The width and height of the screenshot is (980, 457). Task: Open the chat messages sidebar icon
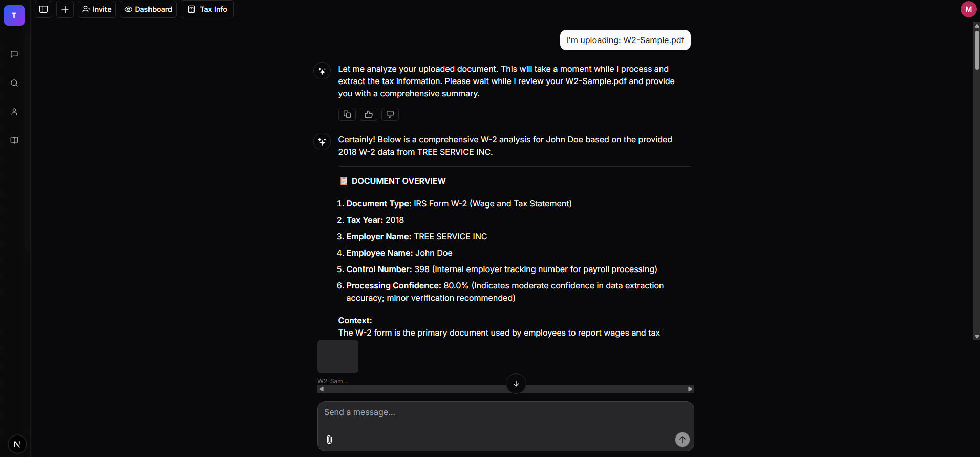point(14,54)
